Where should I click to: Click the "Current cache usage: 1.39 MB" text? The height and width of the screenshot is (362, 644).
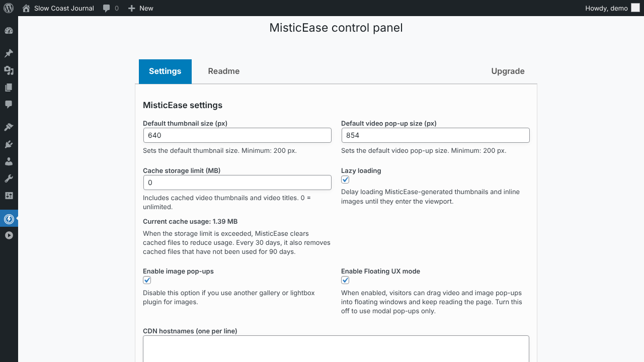pos(190,222)
